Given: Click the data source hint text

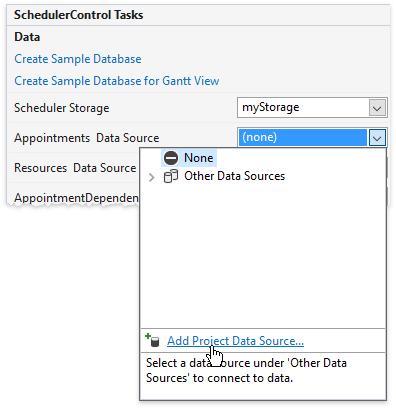Looking at the screenshot, I should (x=246, y=370).
